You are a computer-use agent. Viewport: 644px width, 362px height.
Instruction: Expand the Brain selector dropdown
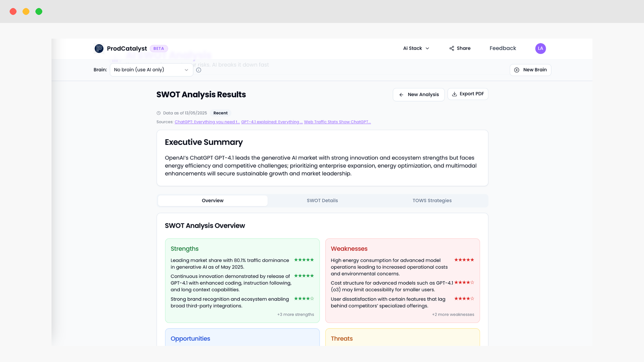[x=151, y=70]
